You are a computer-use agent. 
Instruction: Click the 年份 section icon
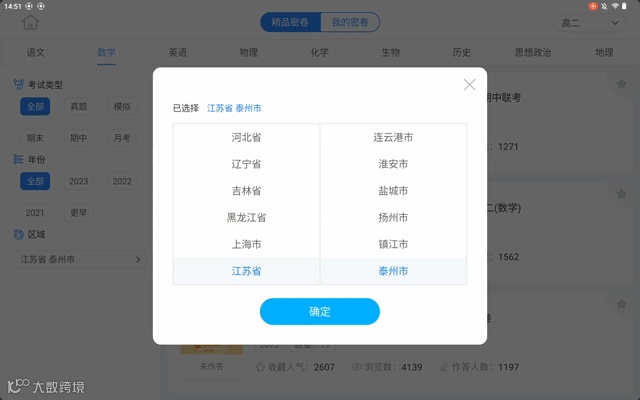point(18,159)
